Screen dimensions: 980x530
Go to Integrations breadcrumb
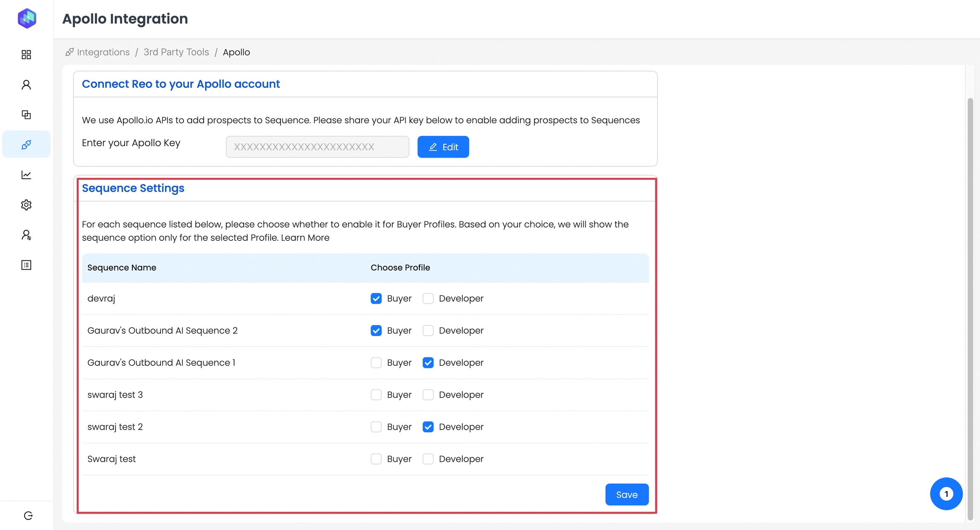click(x=103, y=52)
